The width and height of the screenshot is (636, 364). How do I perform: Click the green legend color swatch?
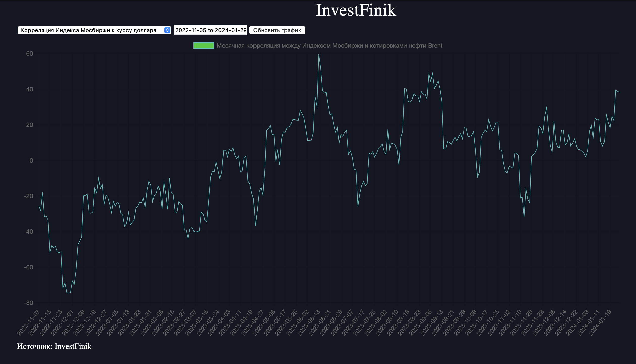coord(203,46)
